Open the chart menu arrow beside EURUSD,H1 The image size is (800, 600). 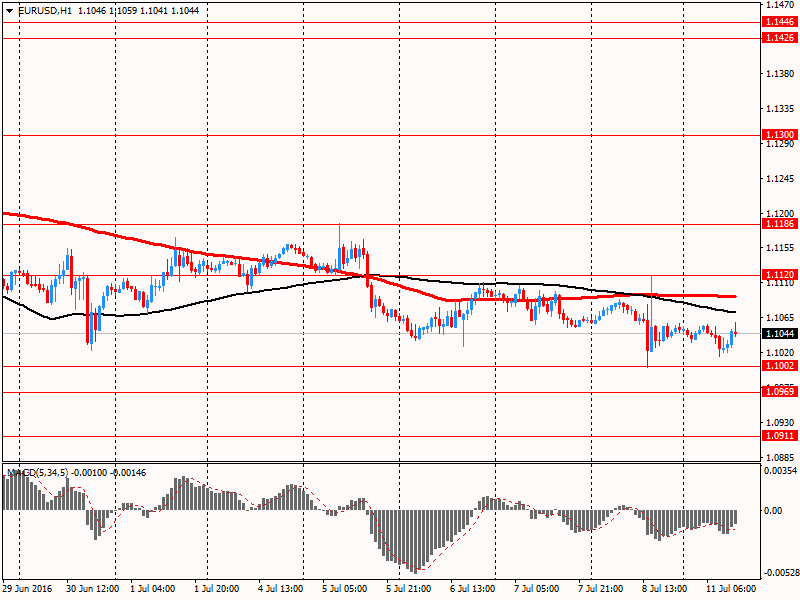pyautogui.click(x=10, y=11)
